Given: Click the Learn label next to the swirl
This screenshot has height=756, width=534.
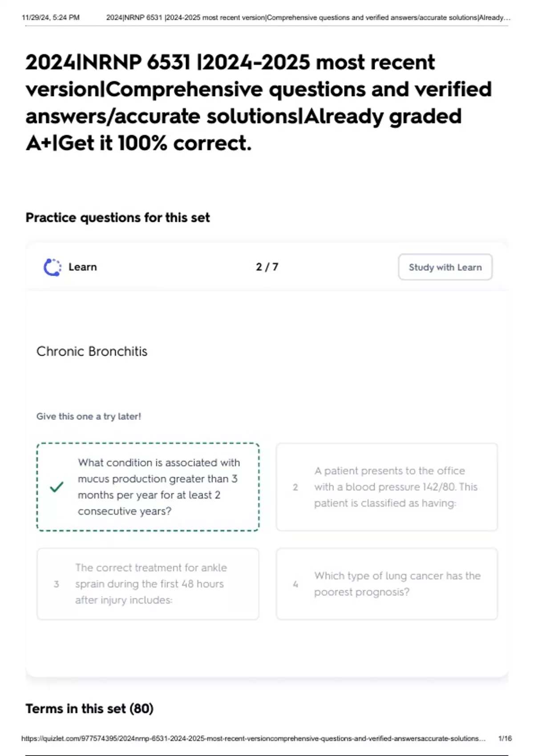Looking at the screenshot, I should (83, 267).
